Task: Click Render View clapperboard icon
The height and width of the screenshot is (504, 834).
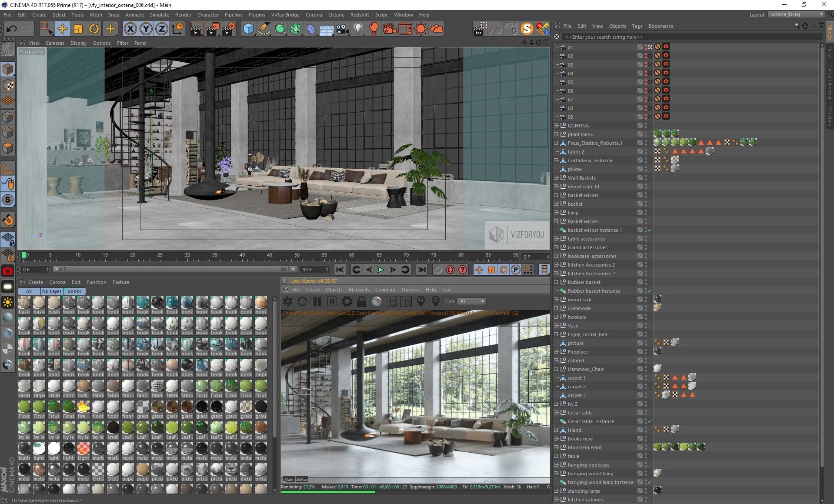Action: 197,29
